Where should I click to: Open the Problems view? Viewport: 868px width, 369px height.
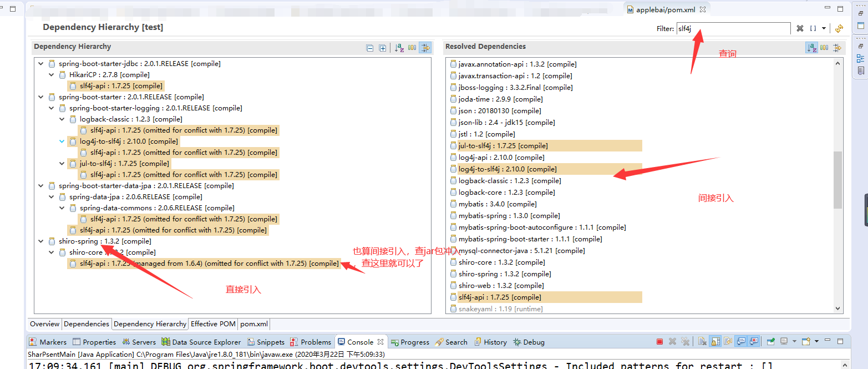click(x=311, y=342)
